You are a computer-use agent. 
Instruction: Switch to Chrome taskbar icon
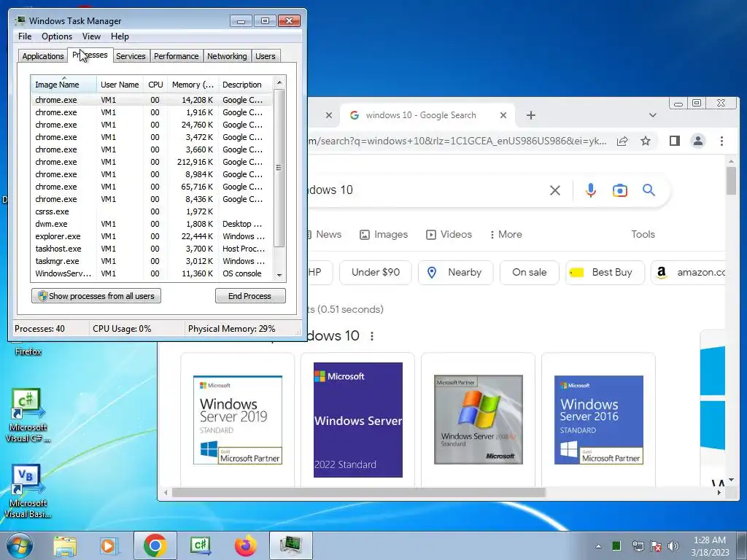point(155,545)
